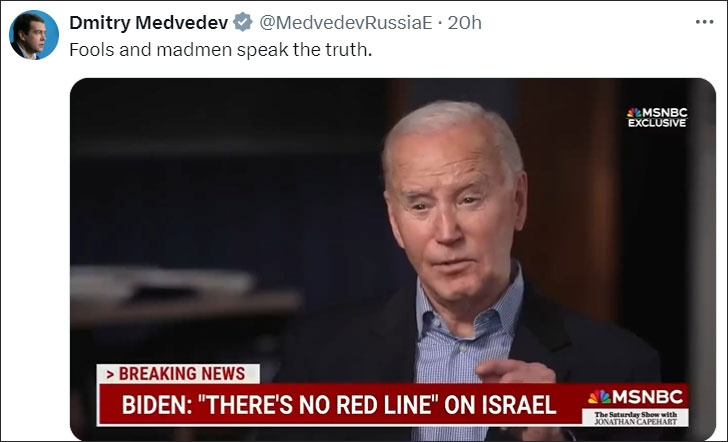Click the Dmitry Medvedev display name
Screen dimensions: 728x442
point(149,22)
